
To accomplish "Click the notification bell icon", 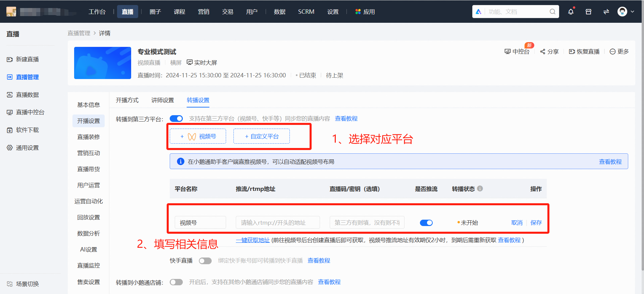I will click(571, 12).
